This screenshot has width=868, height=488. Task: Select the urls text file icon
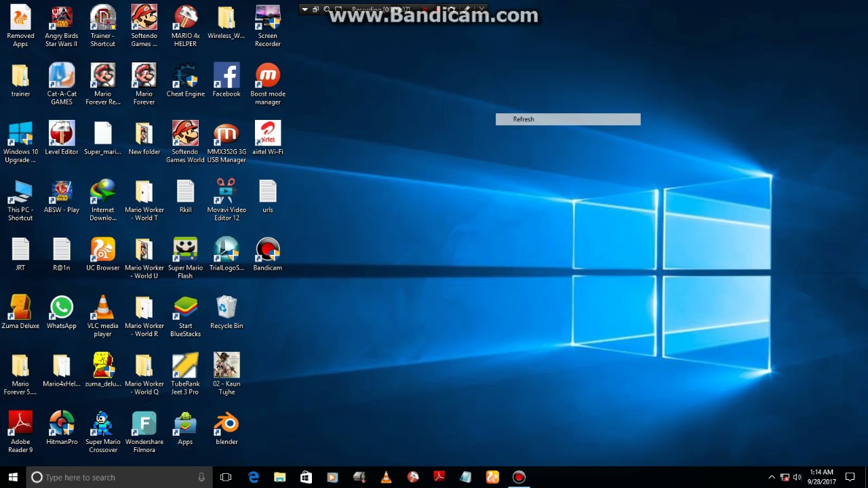pyautogui.click(x=268, y=198)
